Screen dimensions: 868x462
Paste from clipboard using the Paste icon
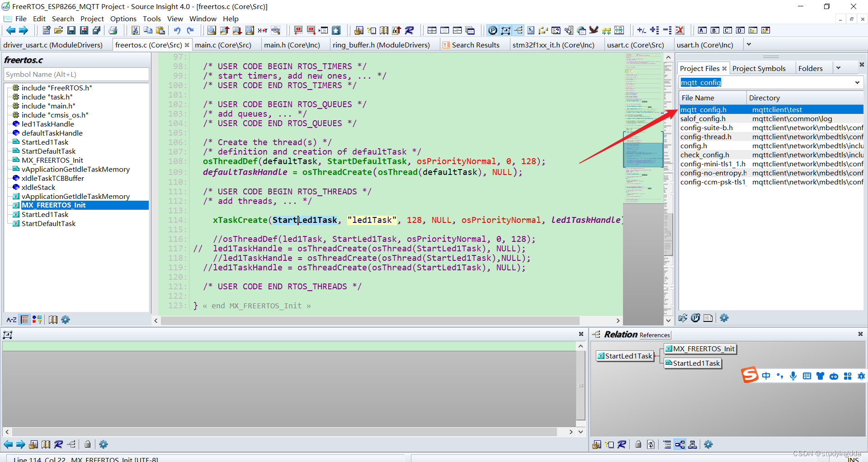tap(160, 30)
